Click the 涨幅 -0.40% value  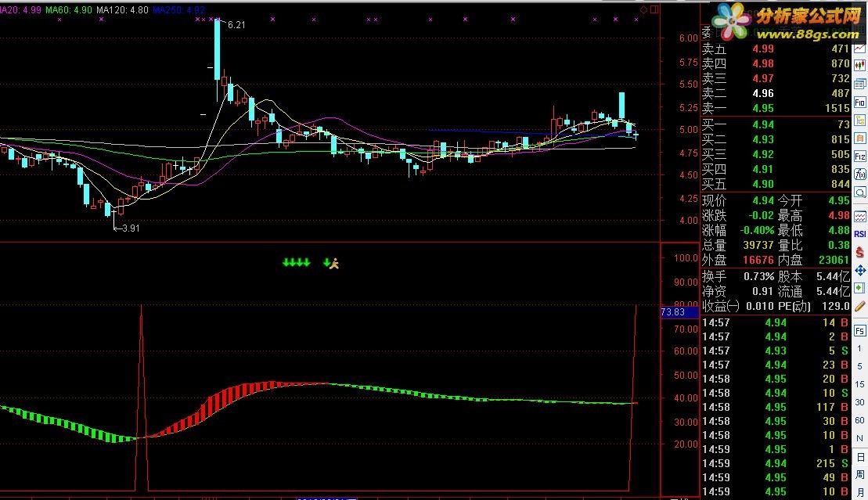758,230
